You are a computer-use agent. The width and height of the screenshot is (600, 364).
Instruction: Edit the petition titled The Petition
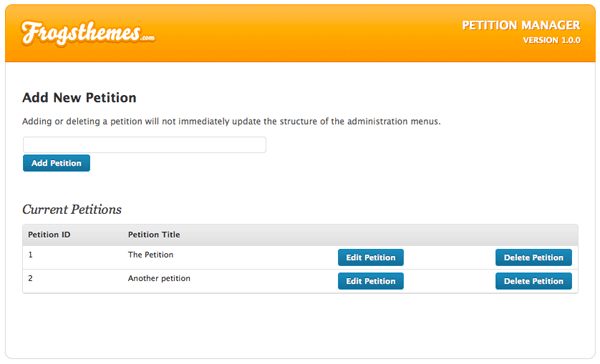(370, 258)
